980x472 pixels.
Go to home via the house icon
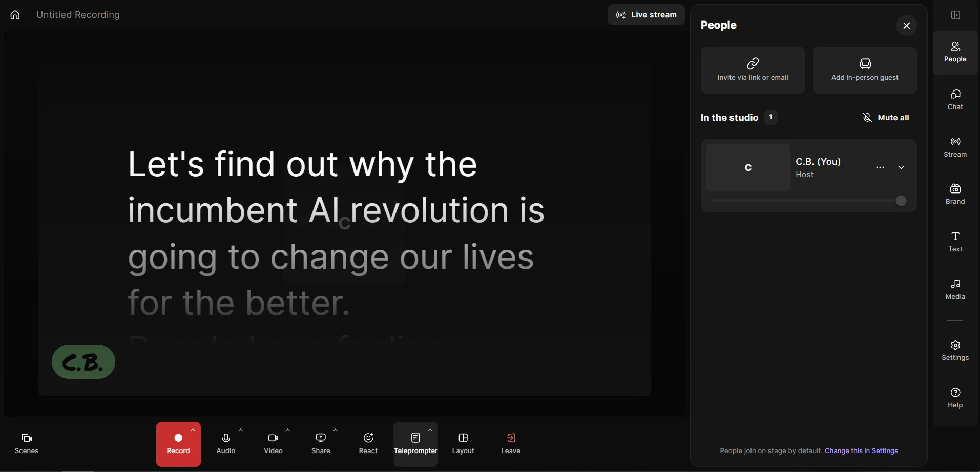pos(15,15)
